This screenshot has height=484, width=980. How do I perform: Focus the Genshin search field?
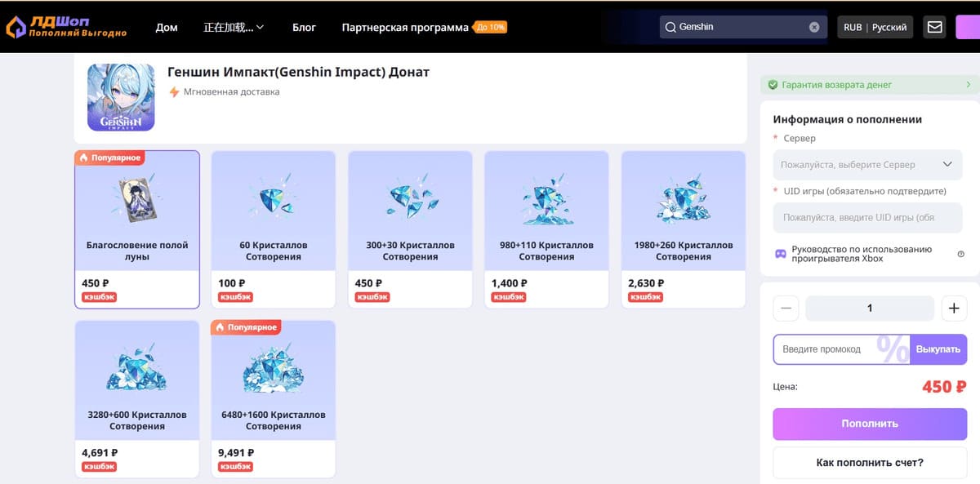[742, 27]
